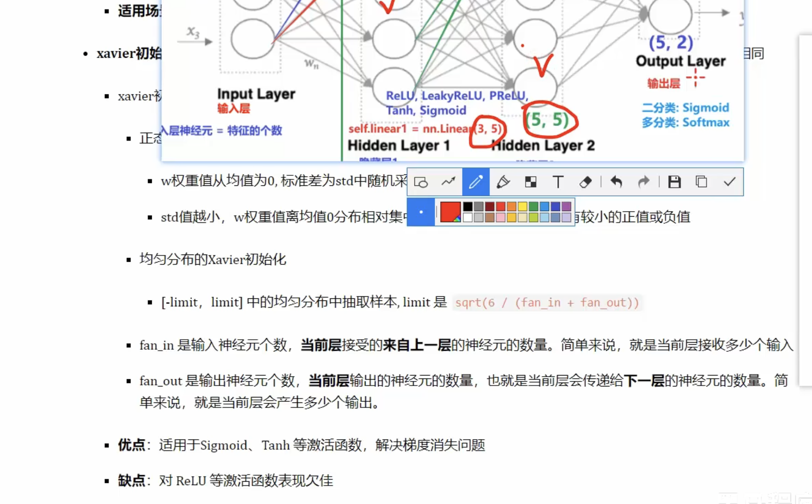
Task: Select the eraser tool
Action: click(585, 182)
